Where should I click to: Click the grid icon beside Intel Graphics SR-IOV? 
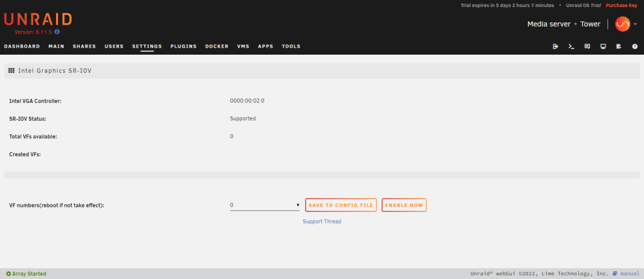12,71
